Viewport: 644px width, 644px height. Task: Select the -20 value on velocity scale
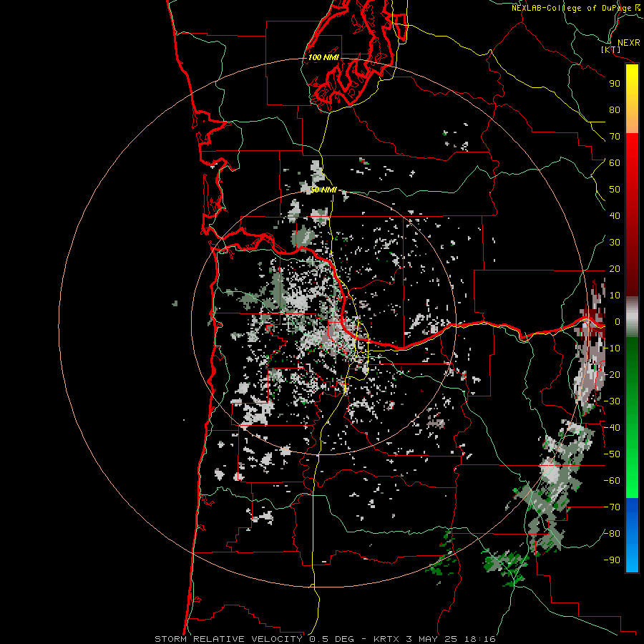(x=612, y=375)
